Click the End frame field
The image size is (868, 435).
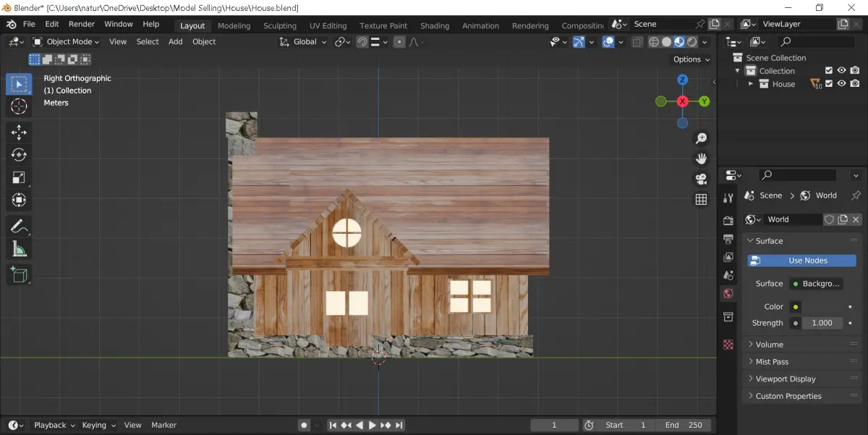pyautogui.click(x=684, y=426)
